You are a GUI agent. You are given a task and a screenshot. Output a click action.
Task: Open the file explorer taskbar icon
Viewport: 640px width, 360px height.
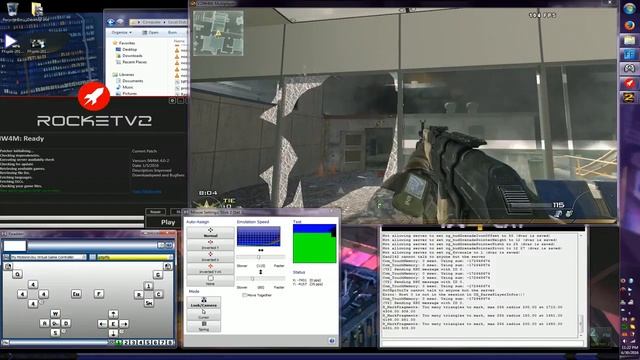coord(629,40)
